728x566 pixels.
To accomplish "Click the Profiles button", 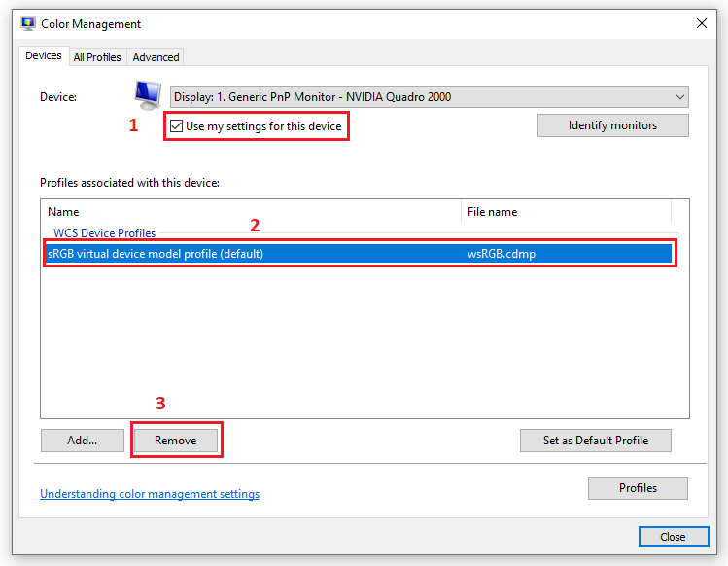I will coord(638,488).
